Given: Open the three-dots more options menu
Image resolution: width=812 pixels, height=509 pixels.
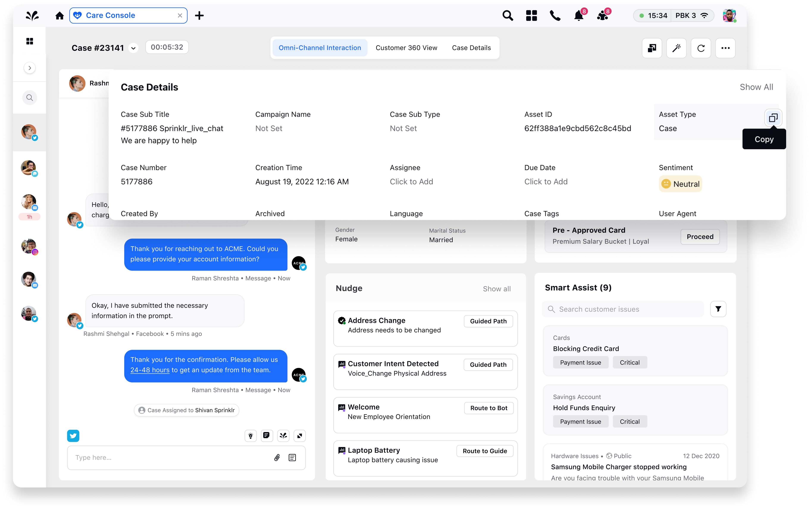Looking at the screenshot, I should coord(725,48).
